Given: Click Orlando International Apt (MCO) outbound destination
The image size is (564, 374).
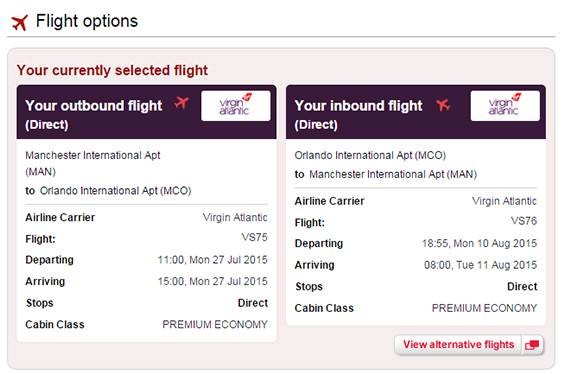Looking at the screenshot, I should (x=115, y=191).
